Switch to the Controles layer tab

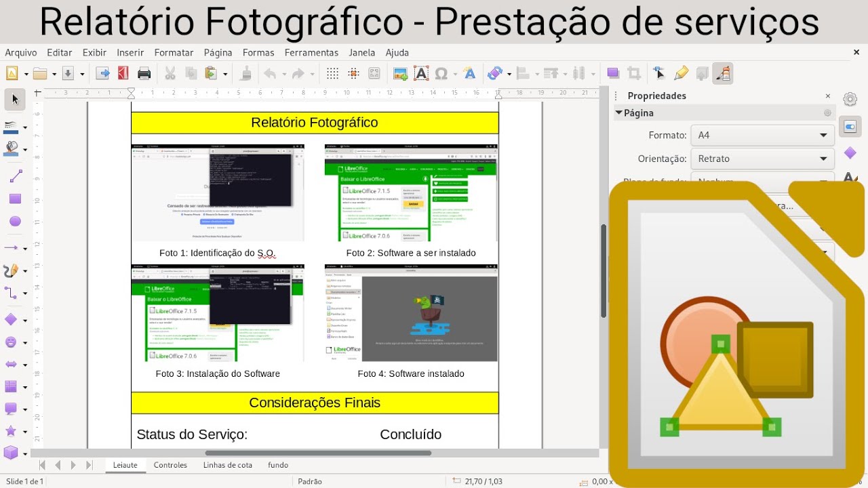pos(170,465)
